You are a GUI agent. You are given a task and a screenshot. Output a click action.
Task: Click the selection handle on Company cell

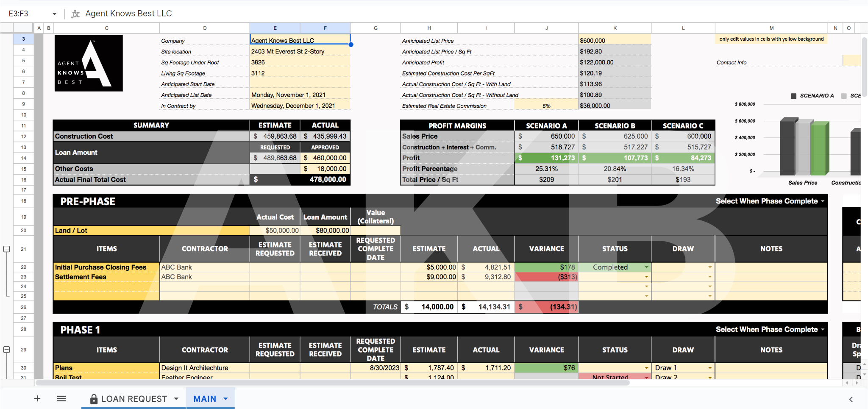[x=351, y=45]
